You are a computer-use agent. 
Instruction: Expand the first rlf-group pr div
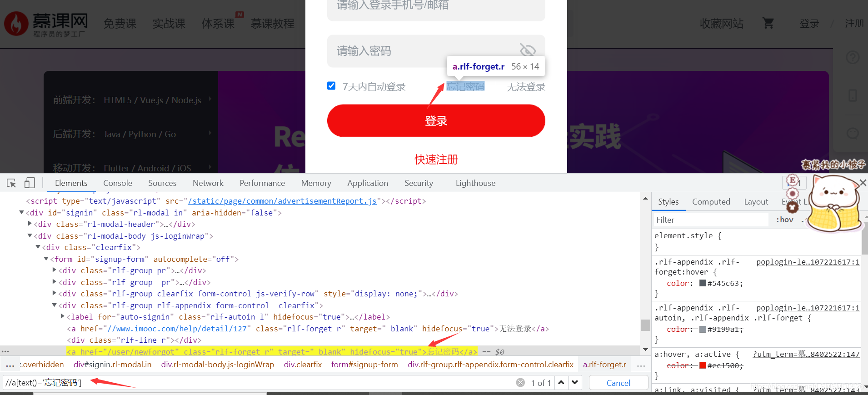click(x=54, y=270)
